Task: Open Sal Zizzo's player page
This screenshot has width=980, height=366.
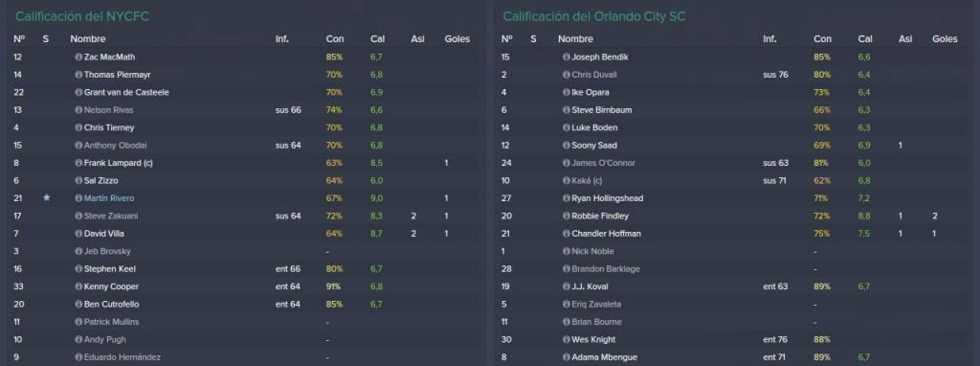Action: click(100, 181)
